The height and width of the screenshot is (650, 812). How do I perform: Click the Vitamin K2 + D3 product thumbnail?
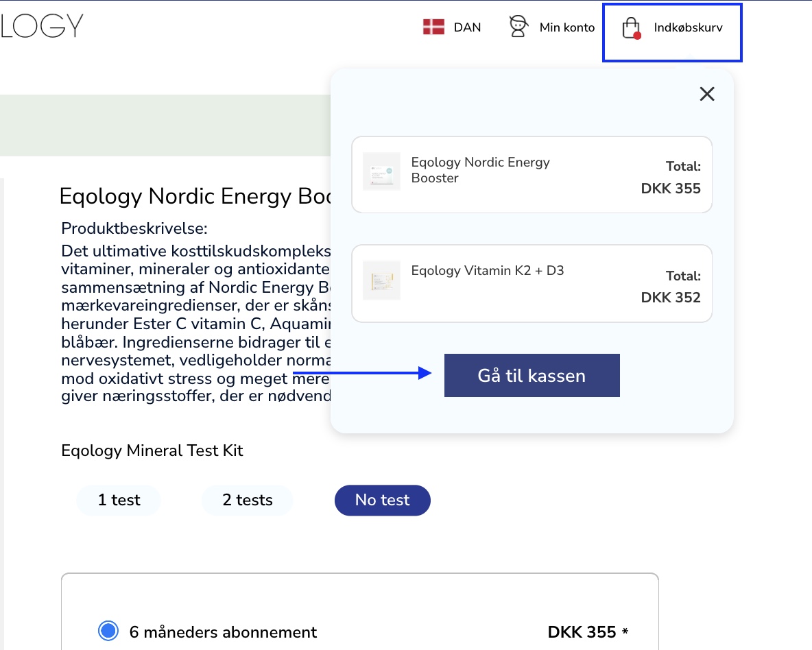click(x=382, y=280)
